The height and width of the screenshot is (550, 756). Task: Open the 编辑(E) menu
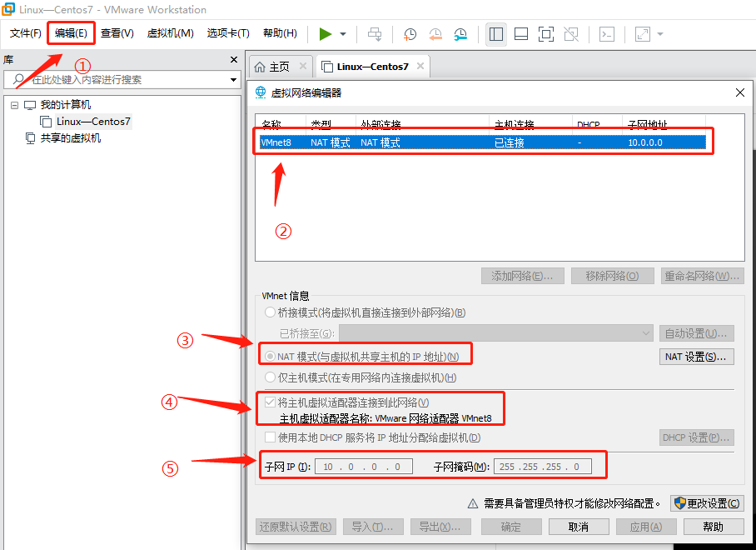point(71,33)
